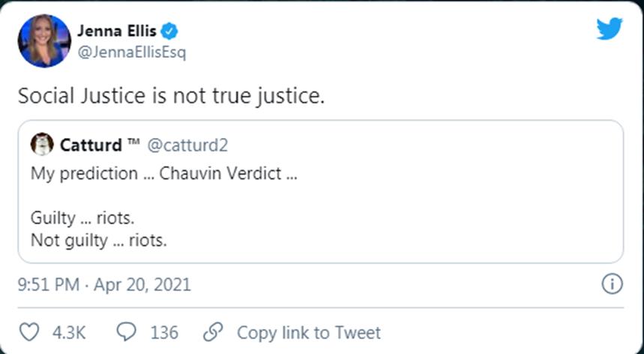Open the @JennaEllisEsq handle link

[x=131, y=52]
